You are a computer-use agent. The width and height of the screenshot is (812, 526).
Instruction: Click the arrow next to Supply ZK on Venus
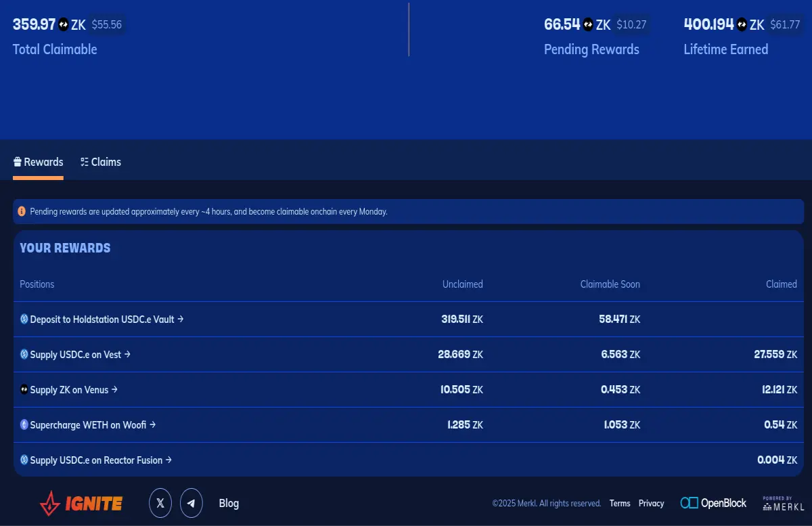(x=114, y=389)
